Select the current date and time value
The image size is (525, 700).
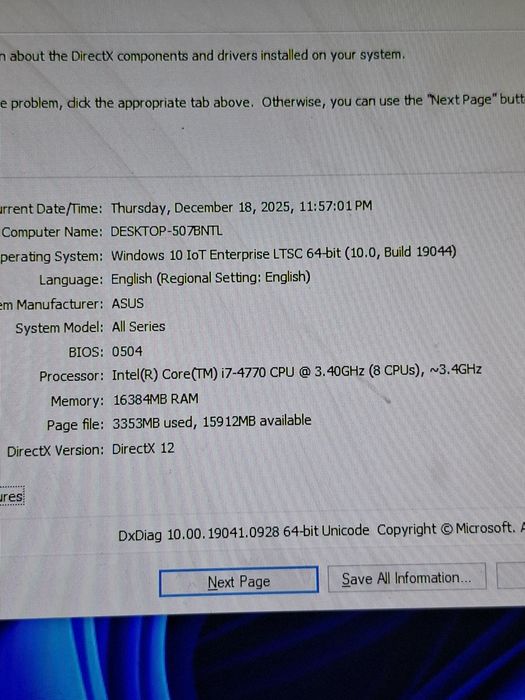pos(242,207)
